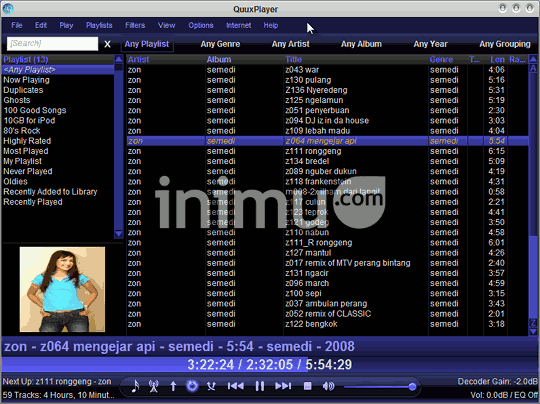Image resolution: width=540 pixels, height=404 pixels.
Task: Click the up arrow icon
Action: [x=173, y=386]
